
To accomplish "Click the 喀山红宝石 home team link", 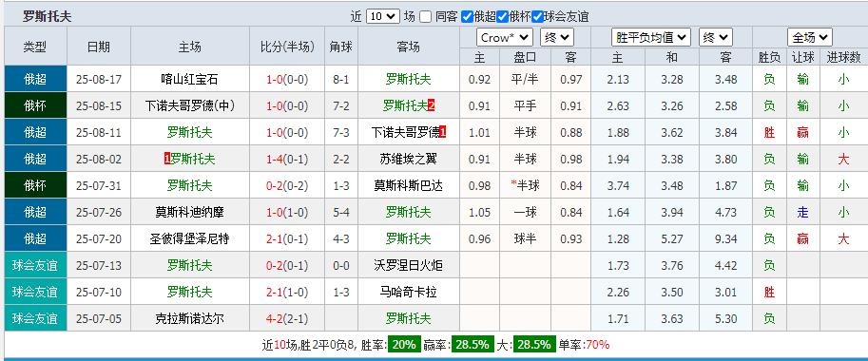I will tap(189, 79).
